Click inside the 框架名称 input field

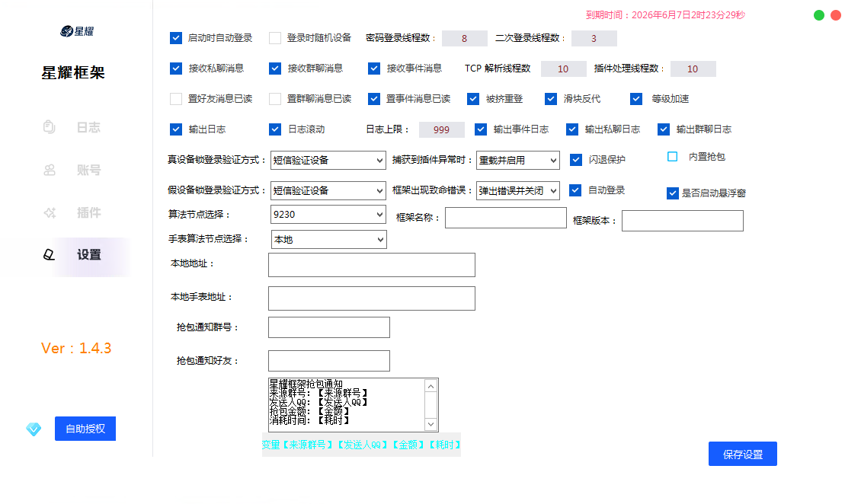tap(505, 218)
